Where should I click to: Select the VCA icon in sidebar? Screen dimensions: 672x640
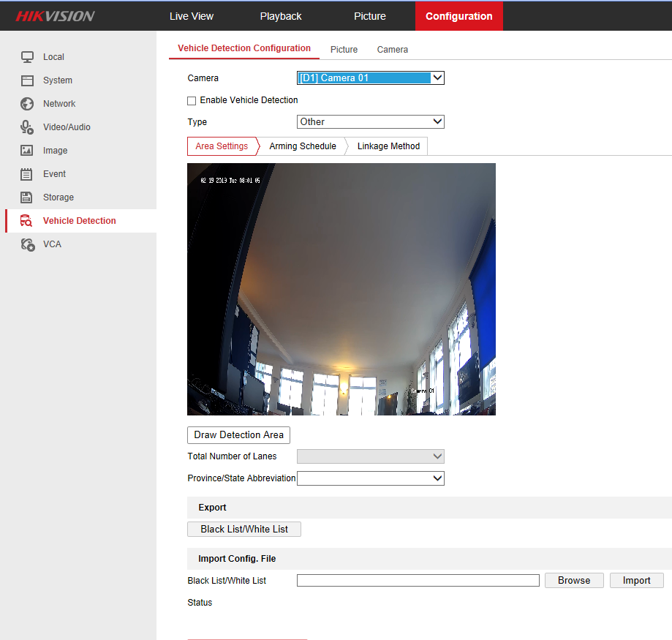coord(27,244)
